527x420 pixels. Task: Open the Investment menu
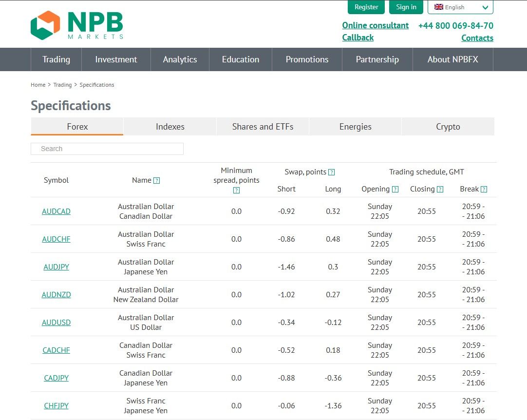(116, 59)
